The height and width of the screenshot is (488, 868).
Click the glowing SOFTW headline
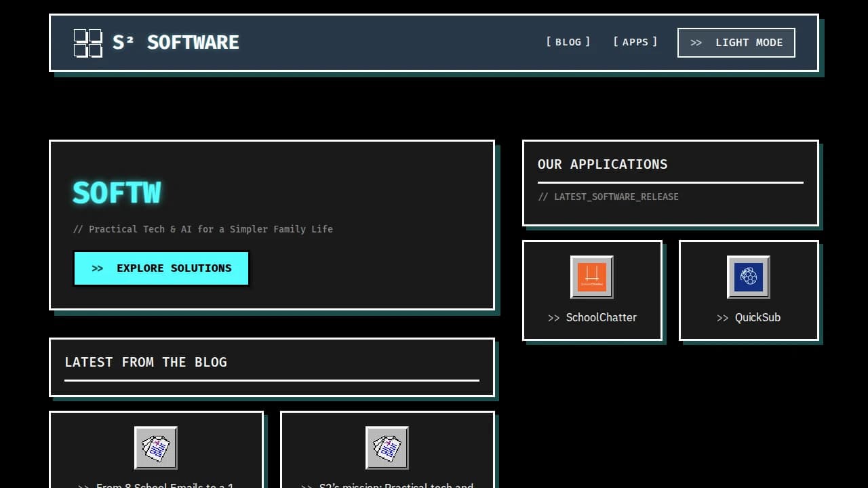click(117, 192)
